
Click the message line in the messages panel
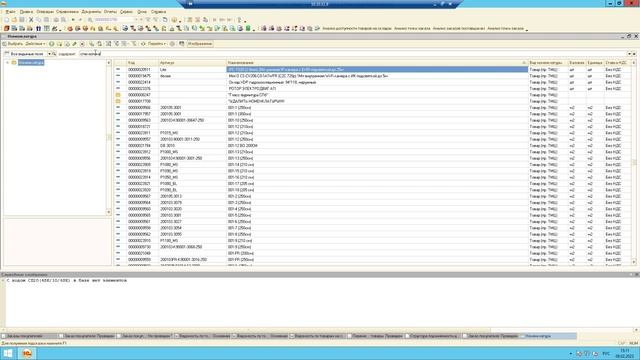[67, 280]
